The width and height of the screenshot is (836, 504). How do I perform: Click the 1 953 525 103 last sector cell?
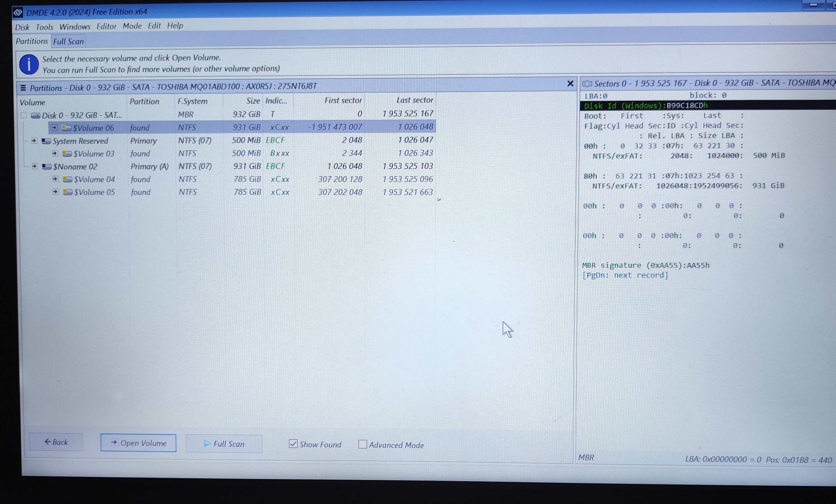[x=408, y=166]
